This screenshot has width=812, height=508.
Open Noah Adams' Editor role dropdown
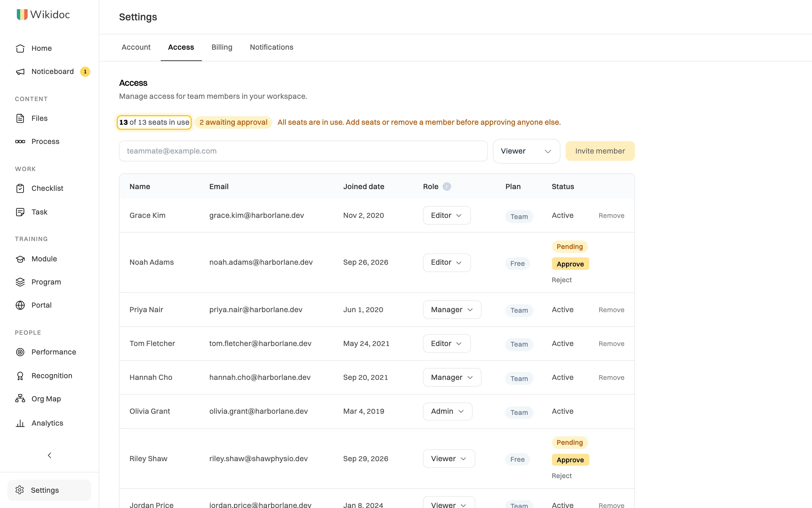pyautogui.click(x=447, y=262)
